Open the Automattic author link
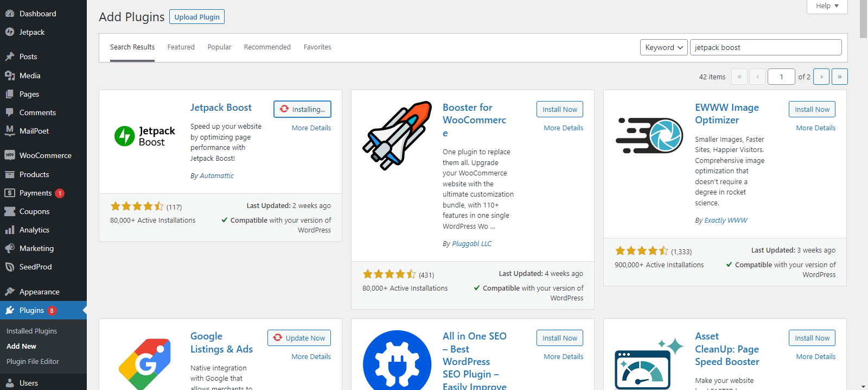This screenshot has height=390, width=868. tap(216, 175)
